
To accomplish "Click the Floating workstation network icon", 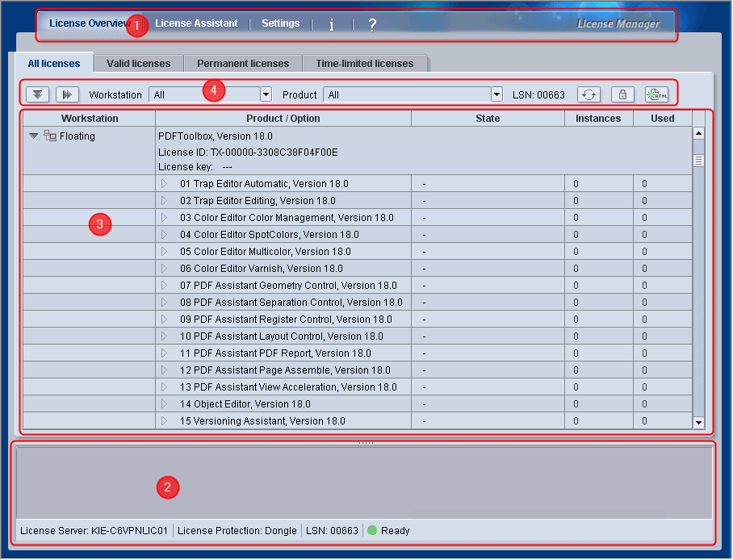I will click(50, 136).
